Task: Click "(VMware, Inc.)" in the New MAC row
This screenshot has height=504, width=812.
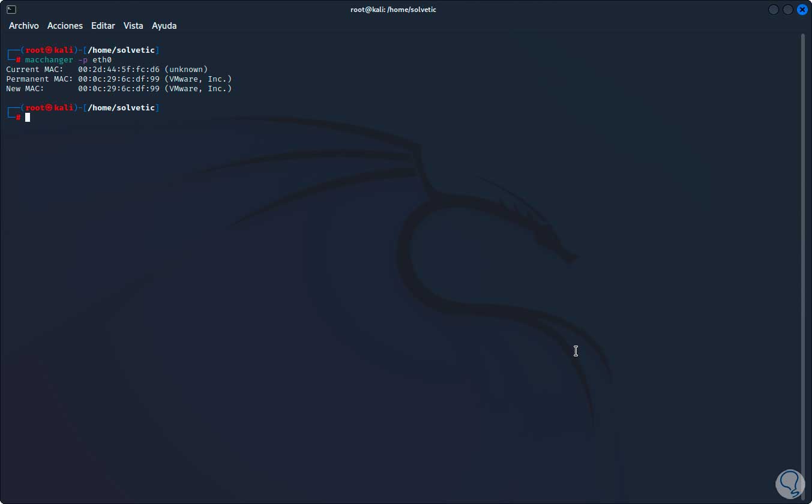Action: point(198,89)
